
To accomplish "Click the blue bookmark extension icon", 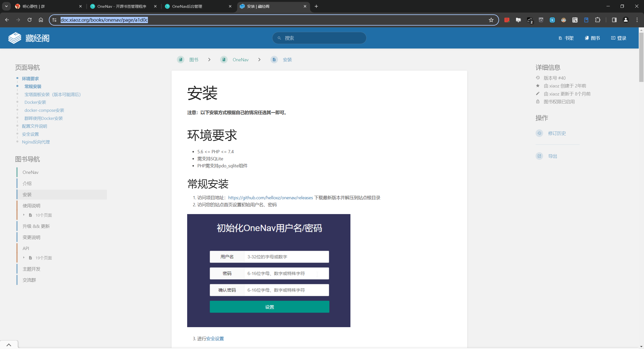I will click(x=586, y=20).
